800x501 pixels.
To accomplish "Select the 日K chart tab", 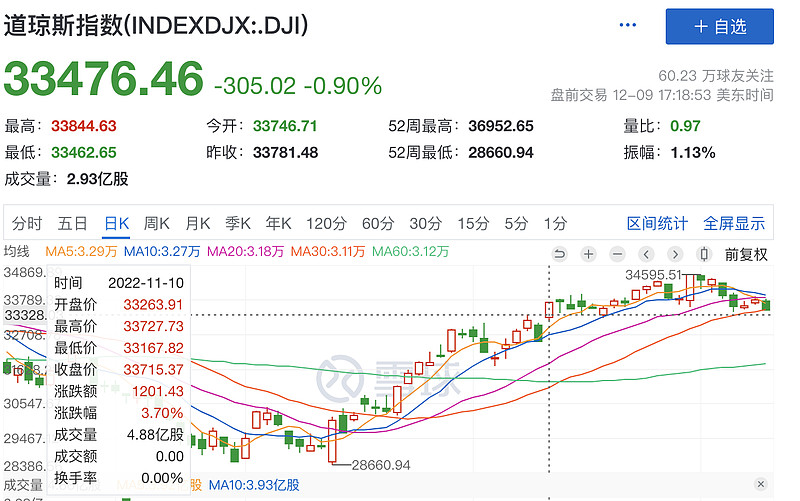I will click(x=116, y=223).
